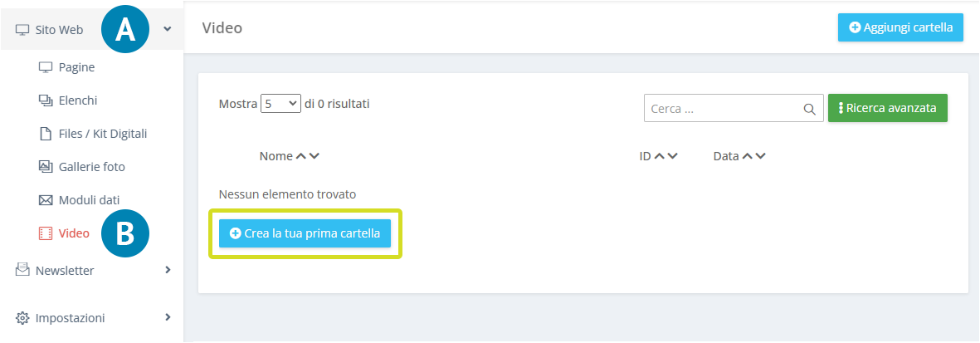Click the red Video film icon

(45, 233)
